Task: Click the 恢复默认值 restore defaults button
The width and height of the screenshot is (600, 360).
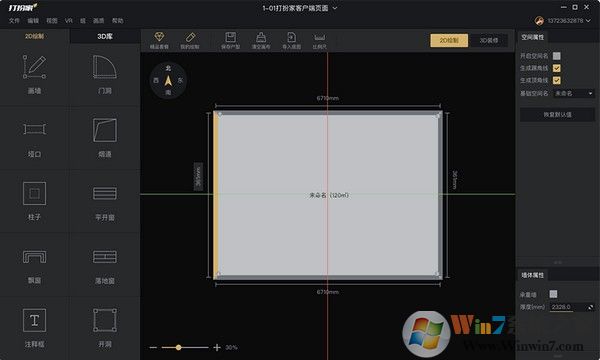Action: tap(557, 114)
